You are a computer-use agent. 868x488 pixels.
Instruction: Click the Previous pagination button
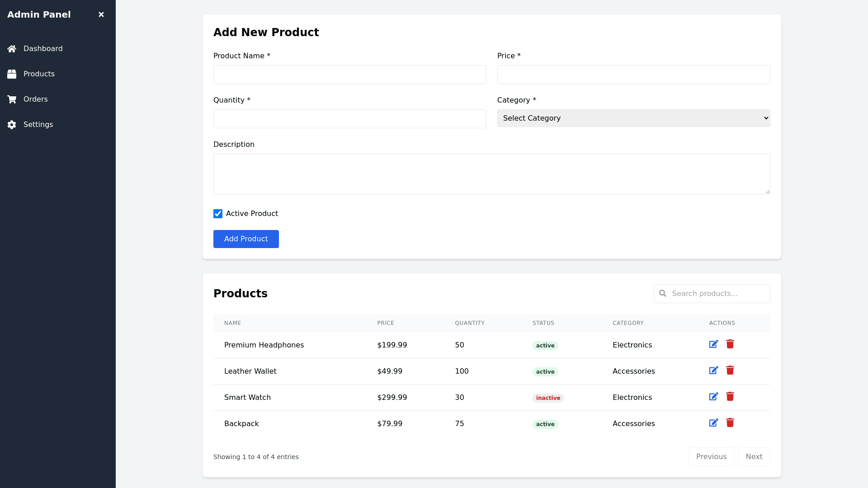(711, 457)
